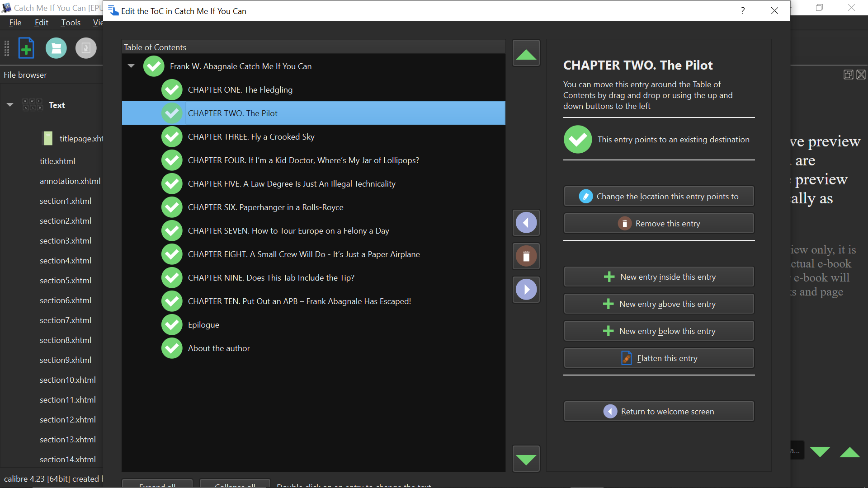Click the checkmark icon beside CHAPTER EIGHT

tap(172, 254)
